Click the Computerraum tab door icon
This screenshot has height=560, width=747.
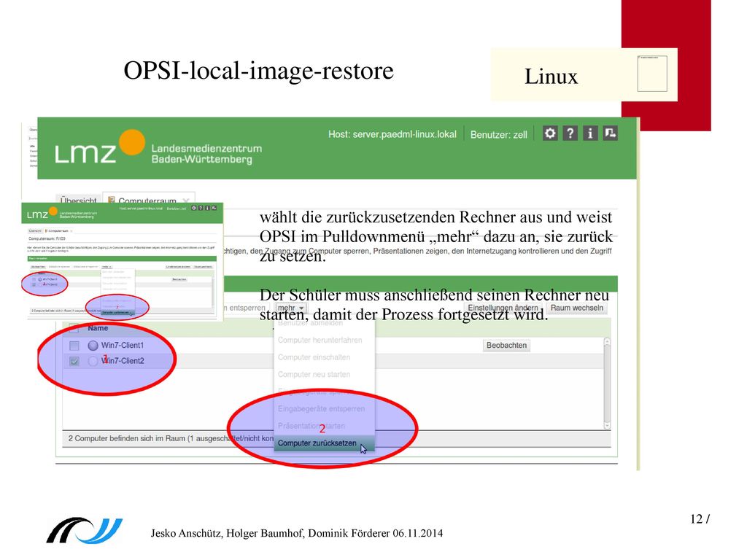coord(111,201)
